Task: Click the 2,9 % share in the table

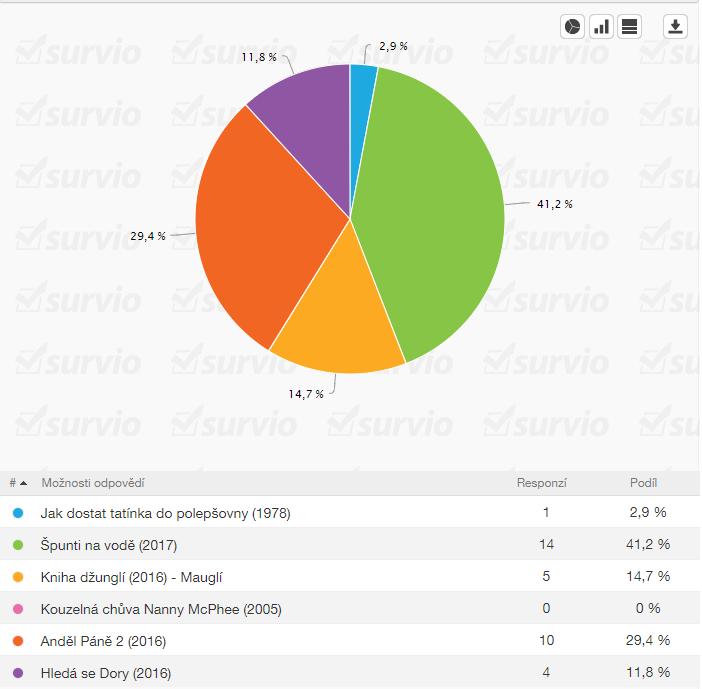Action: pos(648,512)
